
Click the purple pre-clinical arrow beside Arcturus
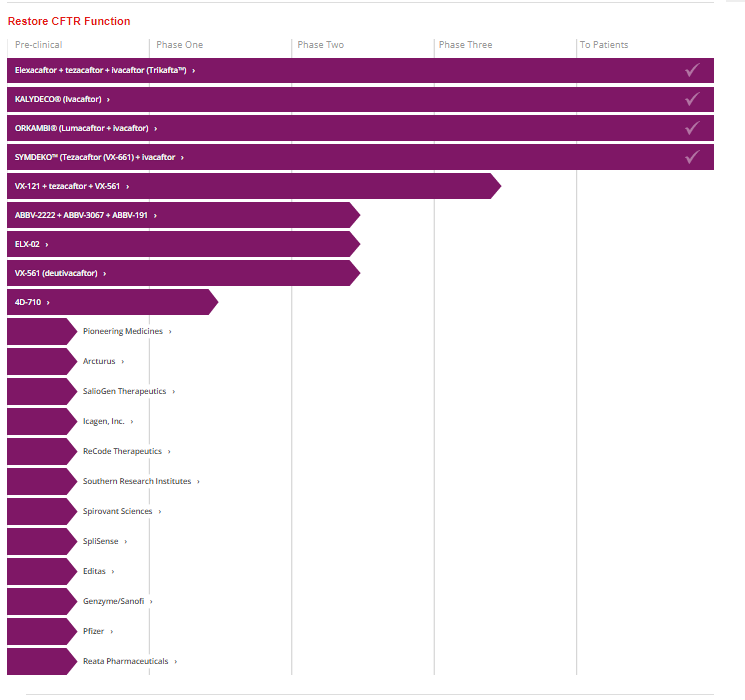[42, 361]
